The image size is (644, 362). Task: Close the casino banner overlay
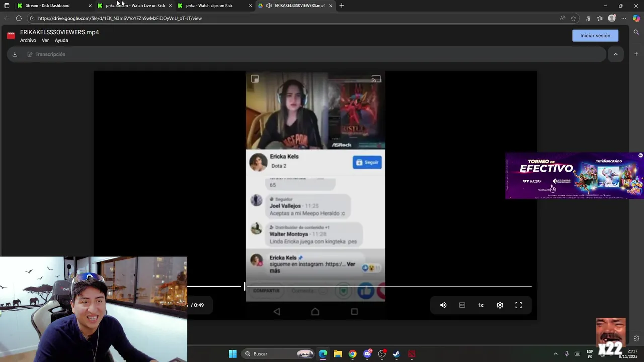[x=640, y=155]
